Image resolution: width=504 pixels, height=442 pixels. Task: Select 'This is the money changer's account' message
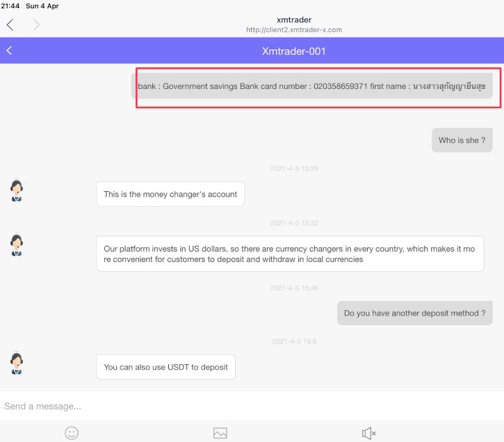(170, 194)
